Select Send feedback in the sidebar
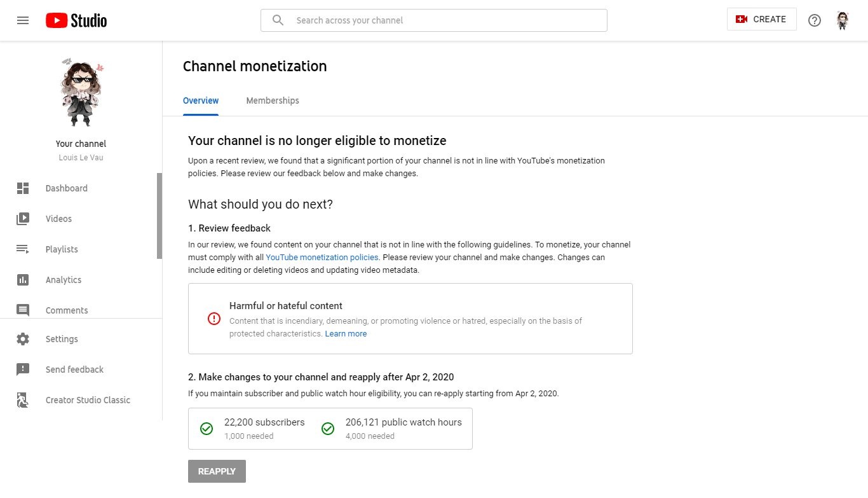Viewport: 868px width, 498px height. 81,370
